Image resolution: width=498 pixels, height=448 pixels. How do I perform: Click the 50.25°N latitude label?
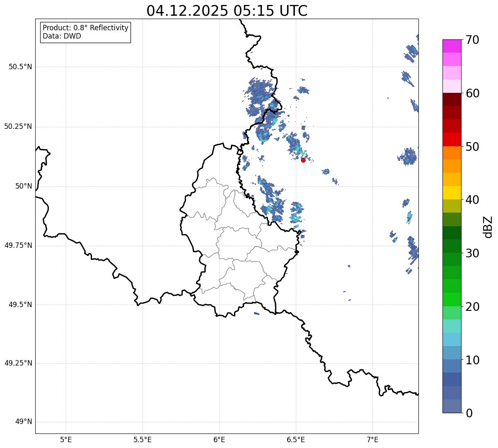(x=18, y=126)
